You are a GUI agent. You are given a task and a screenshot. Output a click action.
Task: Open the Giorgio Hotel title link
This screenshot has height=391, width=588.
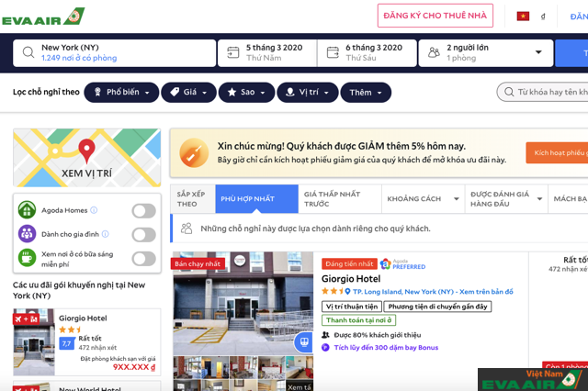[351, 279]
